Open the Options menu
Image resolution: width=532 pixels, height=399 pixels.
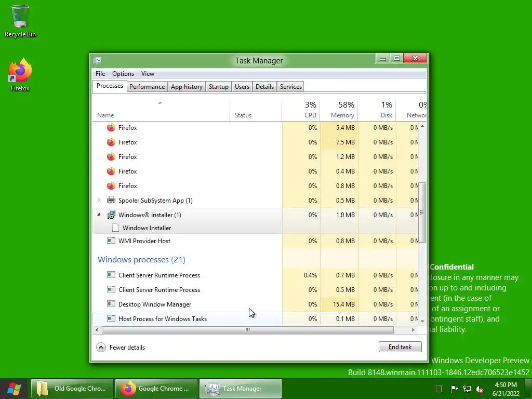tap(123, 74)
